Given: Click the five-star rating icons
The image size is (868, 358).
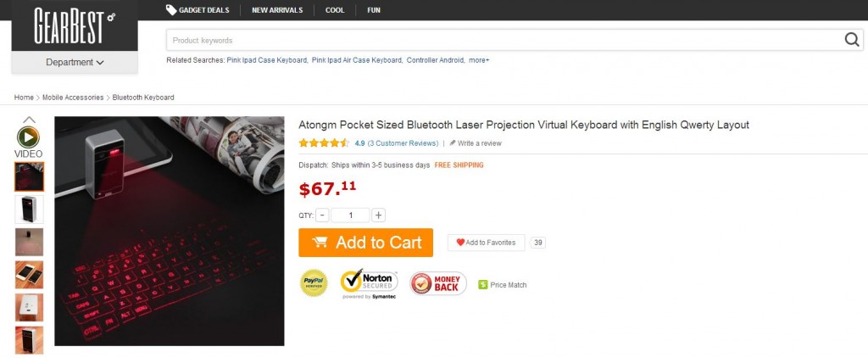Looking at the screenshot, I should tap(324, 143).
